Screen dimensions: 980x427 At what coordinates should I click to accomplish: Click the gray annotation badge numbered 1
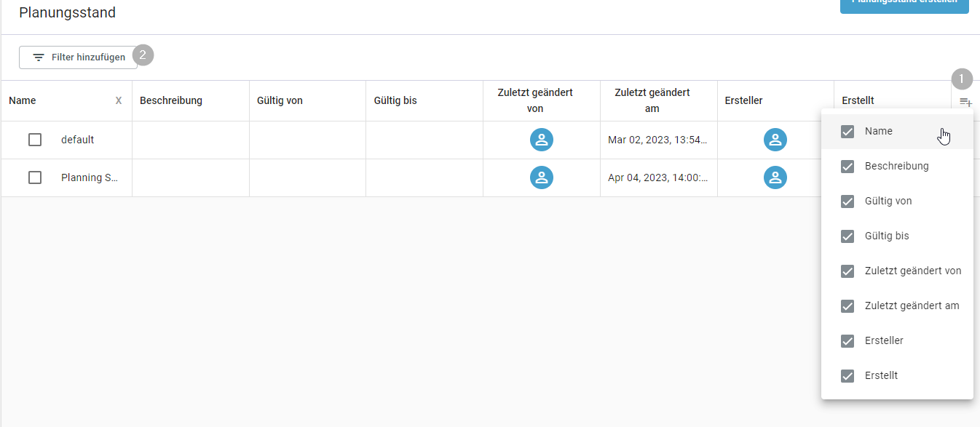click(962, 79)
